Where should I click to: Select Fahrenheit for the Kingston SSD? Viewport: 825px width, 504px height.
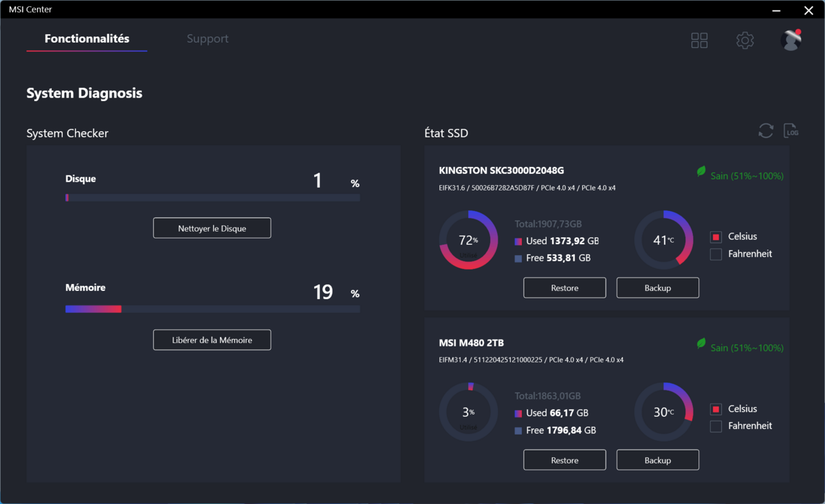click(716, 254)
